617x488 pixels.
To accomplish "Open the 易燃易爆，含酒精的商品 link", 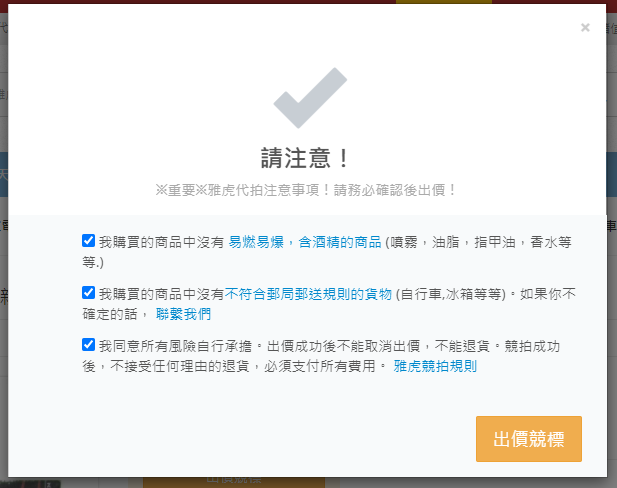I will point(305,242).
